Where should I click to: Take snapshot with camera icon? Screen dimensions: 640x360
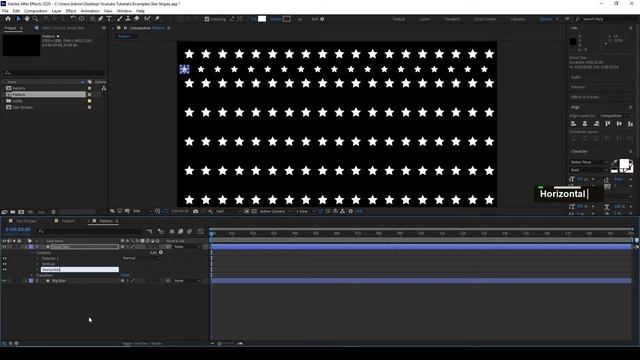[196, 211]
